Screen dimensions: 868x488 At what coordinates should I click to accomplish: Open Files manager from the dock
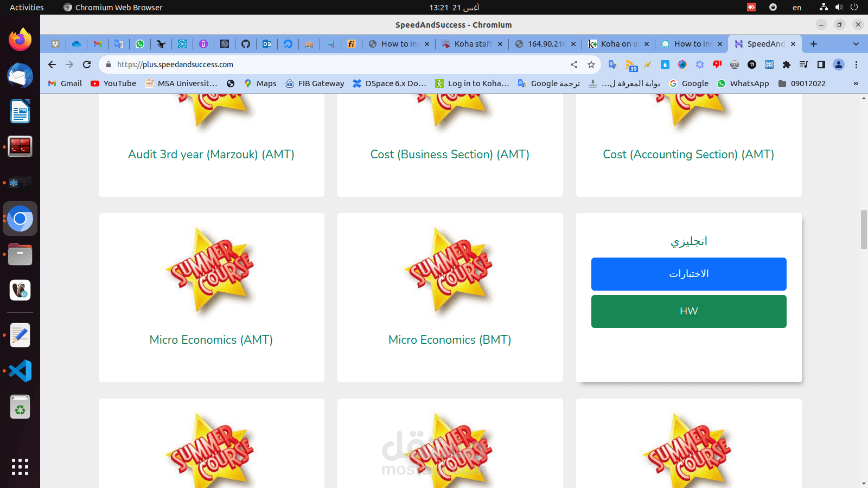click(20, 254)
